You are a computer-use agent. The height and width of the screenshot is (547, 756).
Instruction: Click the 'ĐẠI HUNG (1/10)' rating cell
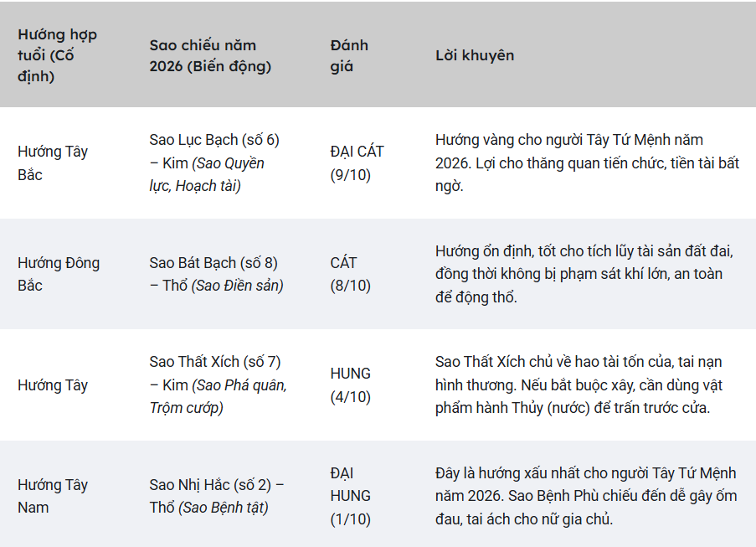tap(350, 496)
